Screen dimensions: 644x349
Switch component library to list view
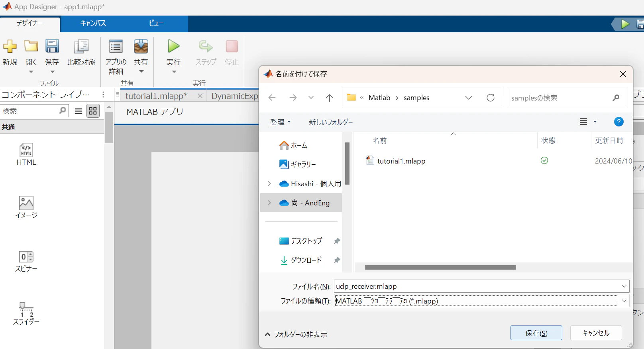[x=79, y=111]
